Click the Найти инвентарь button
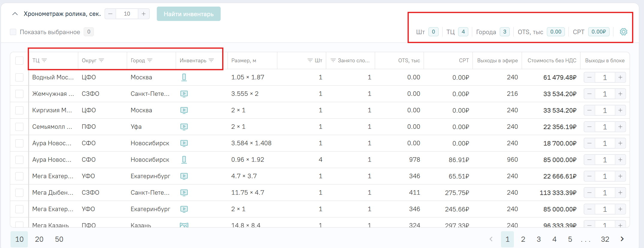 [x=189, y=14]
